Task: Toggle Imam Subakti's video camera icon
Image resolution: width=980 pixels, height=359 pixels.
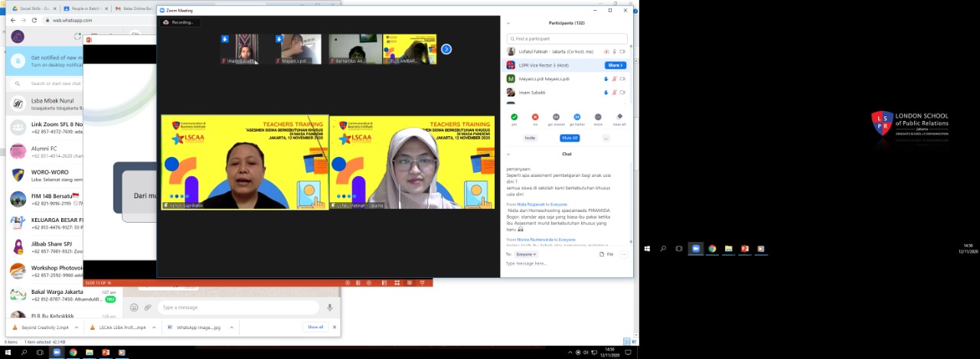Action: (622, 92)
